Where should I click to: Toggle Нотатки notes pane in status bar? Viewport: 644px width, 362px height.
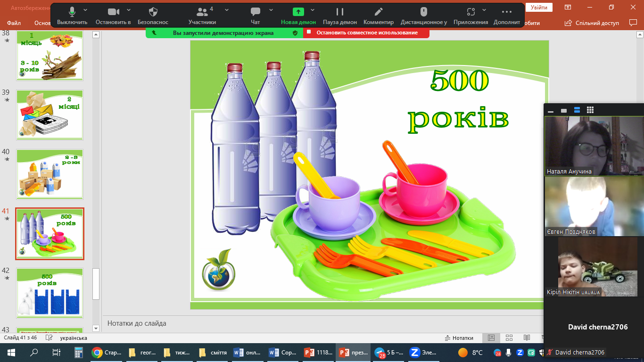point(459,338)
